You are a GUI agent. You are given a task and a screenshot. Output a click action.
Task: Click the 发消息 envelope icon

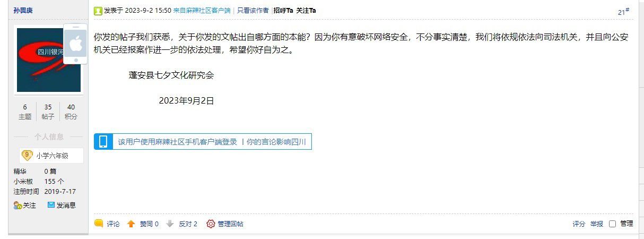pos(51,205)
